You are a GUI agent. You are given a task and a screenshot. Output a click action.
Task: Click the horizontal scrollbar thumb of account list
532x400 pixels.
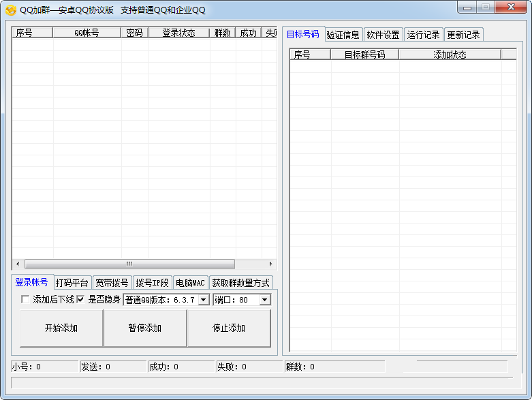point(129,264)
